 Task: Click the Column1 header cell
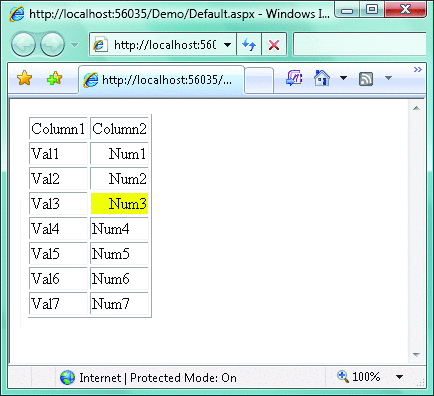pyautogui.click(x=58, y=128)
